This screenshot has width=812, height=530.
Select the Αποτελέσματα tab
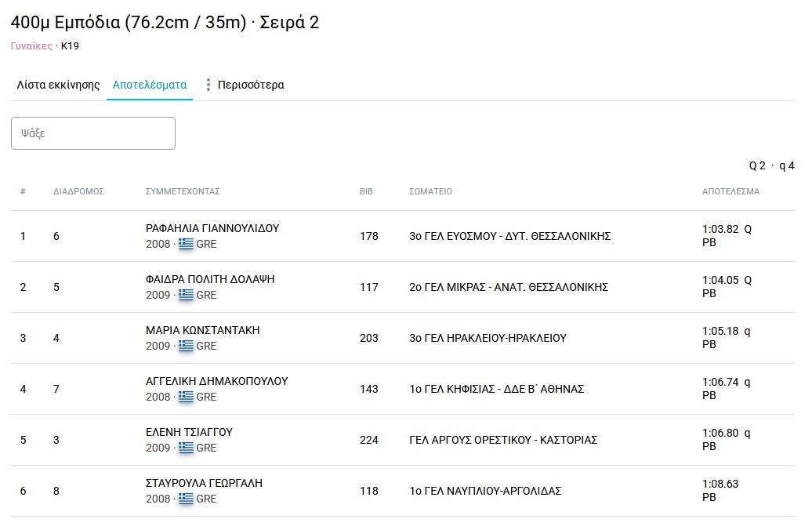150,85
